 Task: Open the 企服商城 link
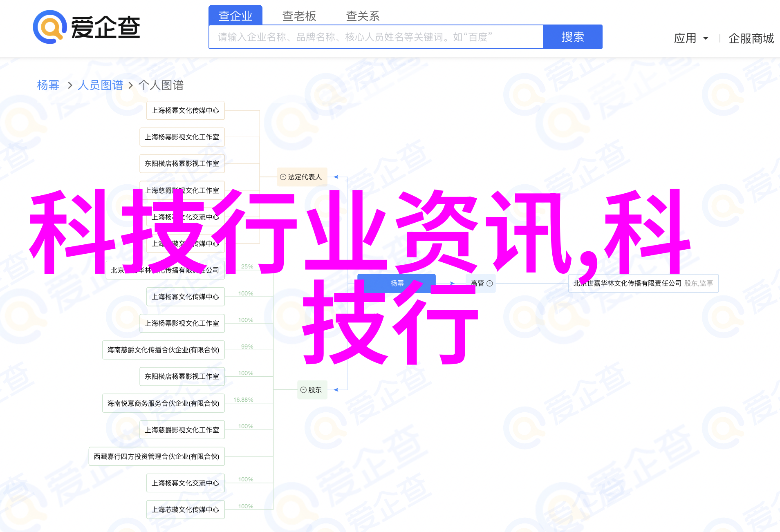(x=751, y=38)
